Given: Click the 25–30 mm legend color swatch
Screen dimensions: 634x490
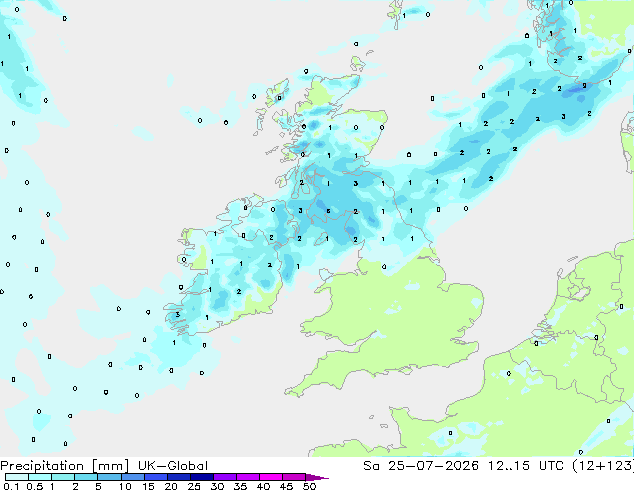Looking at the screenshot, I should pyautogui.click(x=202, y=477).
